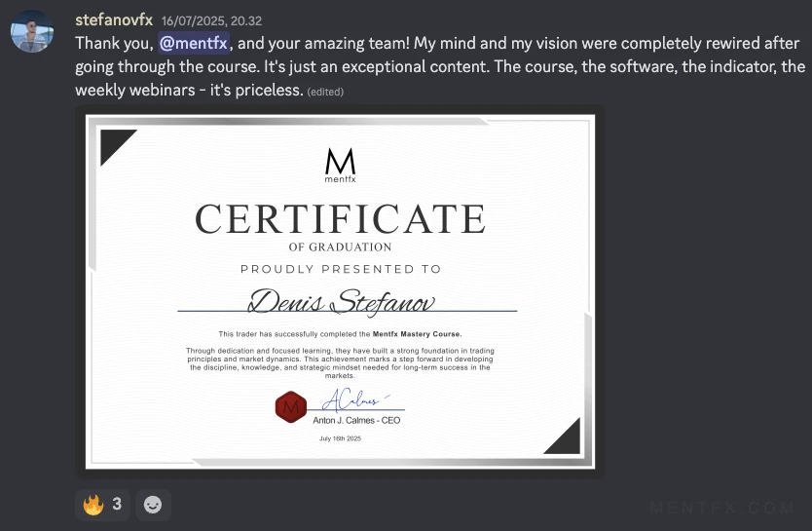
Task: Click the OF GRADUATION subtitle
Action: [340, 247]
